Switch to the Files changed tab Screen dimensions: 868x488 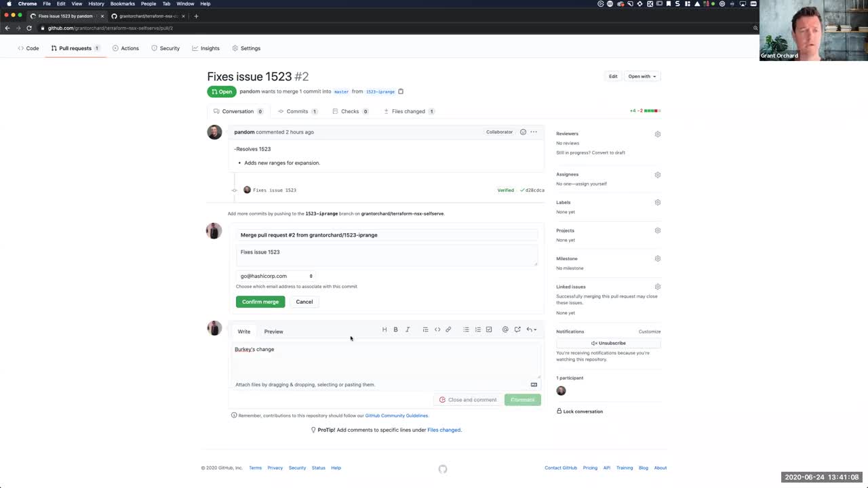click(408, 111)
